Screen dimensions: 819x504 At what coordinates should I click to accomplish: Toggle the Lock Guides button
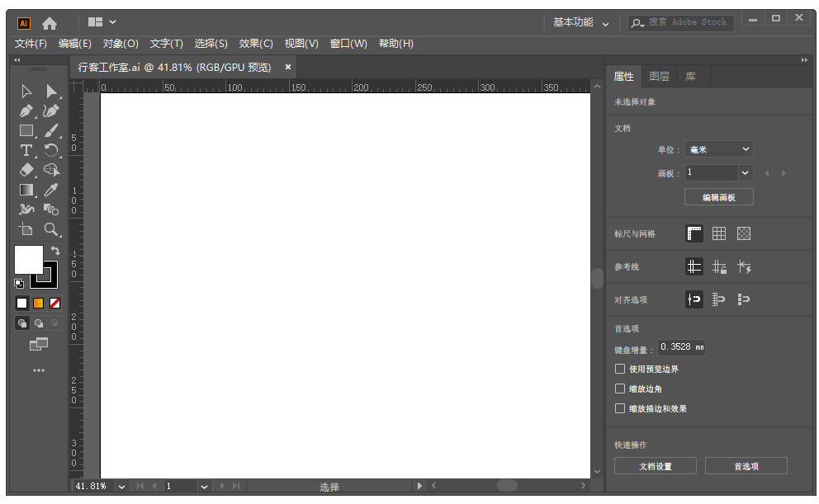point(719,267)
